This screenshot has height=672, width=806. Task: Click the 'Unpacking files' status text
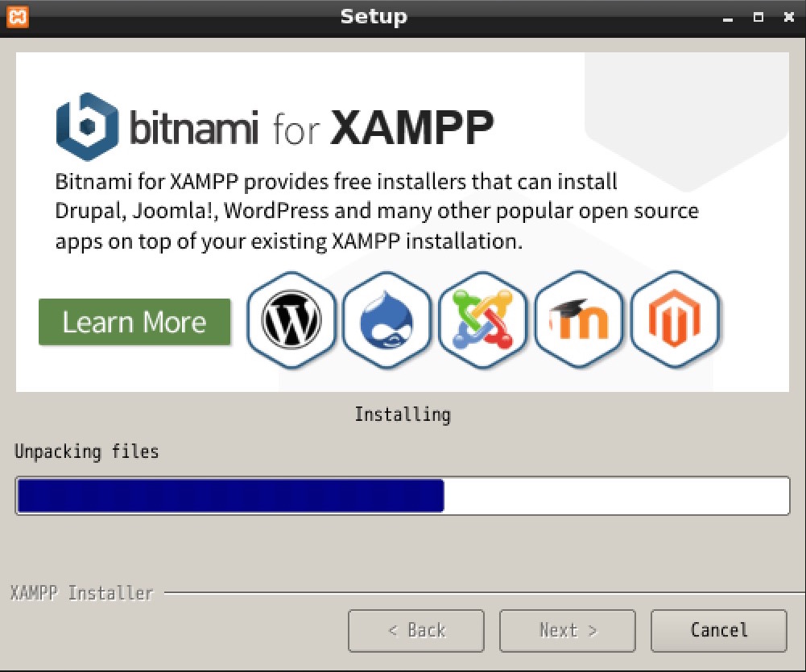coord(86,451)
